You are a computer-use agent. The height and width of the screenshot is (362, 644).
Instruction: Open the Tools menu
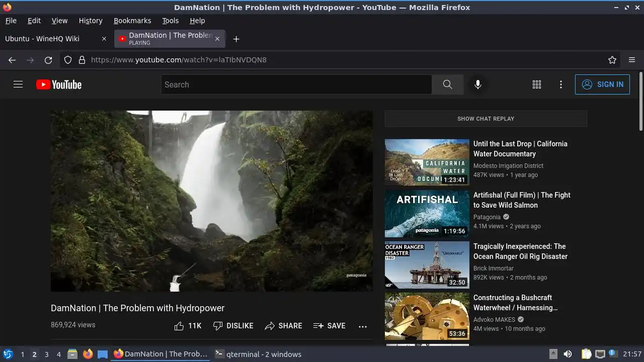pos(171,21)
